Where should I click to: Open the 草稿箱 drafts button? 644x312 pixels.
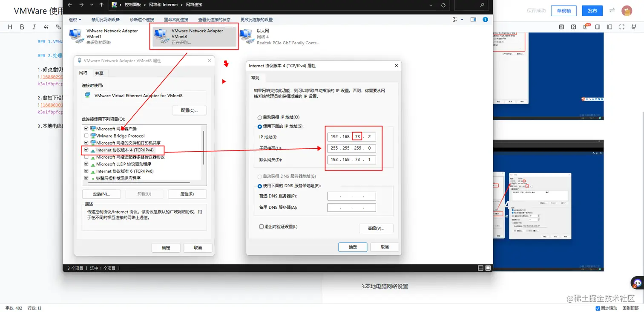(x=563, y=11)
